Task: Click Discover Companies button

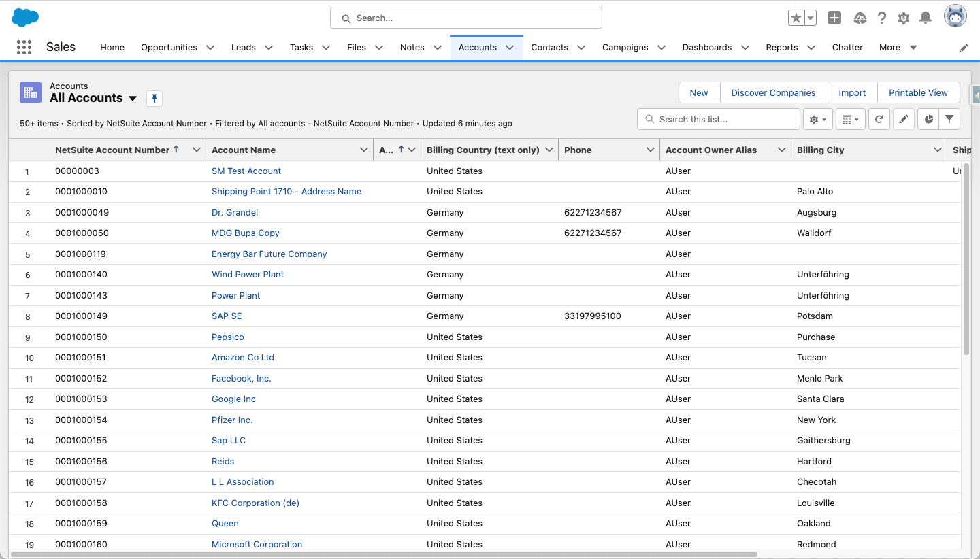Action: tap(773, 92)
